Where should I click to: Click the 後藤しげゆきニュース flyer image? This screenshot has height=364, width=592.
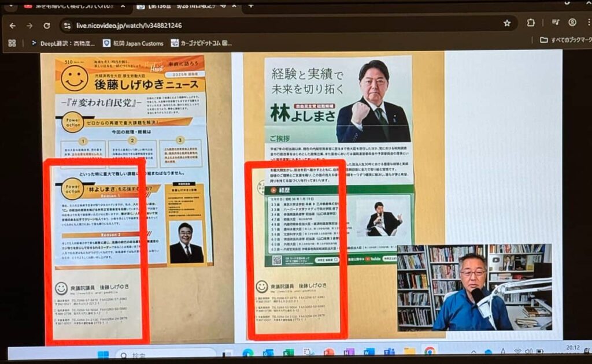134,161
